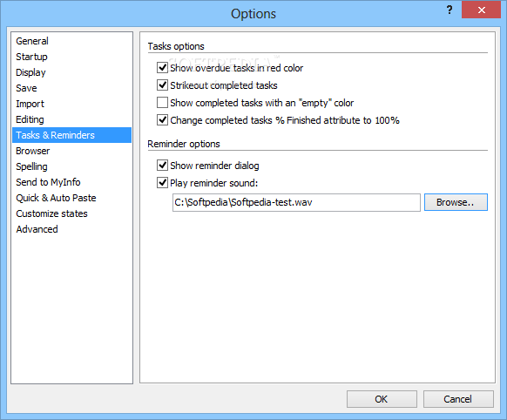The height and width of the screenshot is (420, 507).
Task: Click the reminder sound file path field
Action: pyautogui.click(x=296, y=202)
